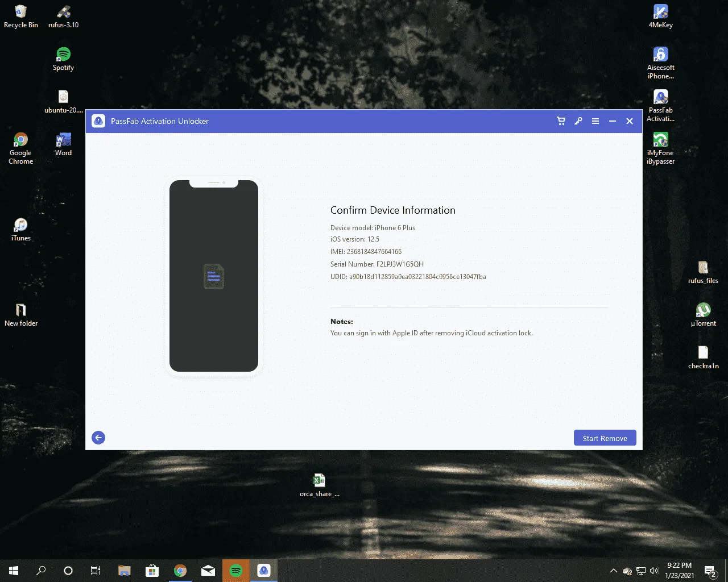Image resolution: width=728 pixels, height=582 pixels.
Task: Select the ubuntu-20 file on the desktop
Action: coord(63,102)
